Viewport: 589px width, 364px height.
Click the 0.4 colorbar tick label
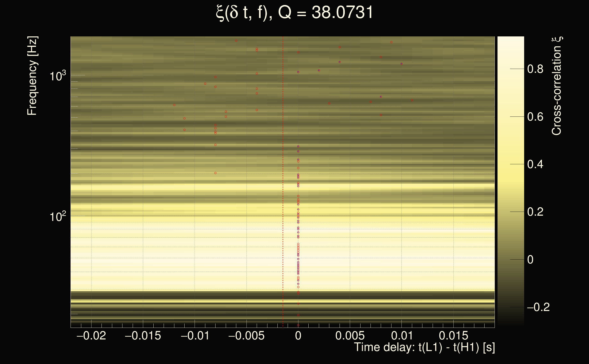pos(535,164)
